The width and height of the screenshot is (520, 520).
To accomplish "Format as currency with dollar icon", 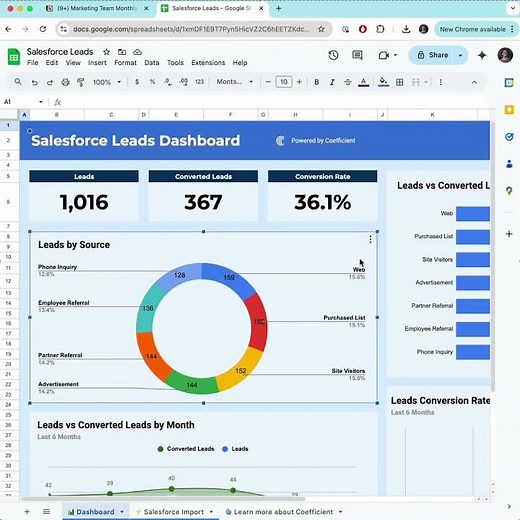I will coord(137,82).
